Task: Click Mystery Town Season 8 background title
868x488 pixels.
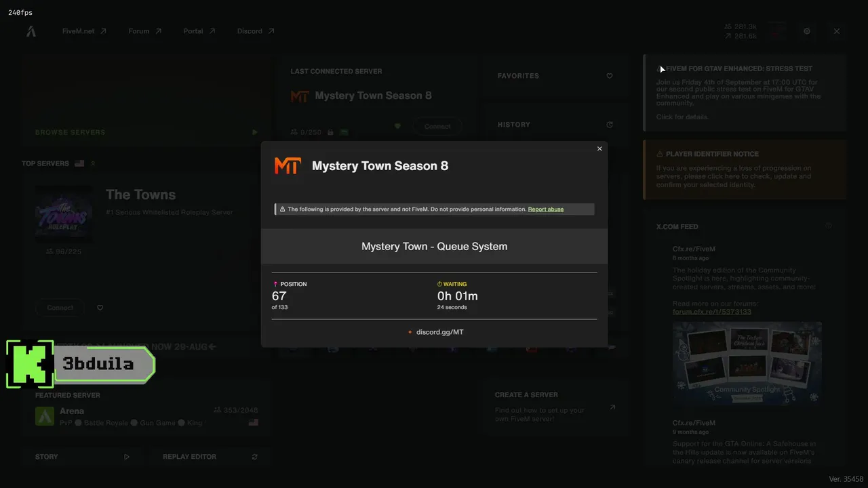Action: 373,96
